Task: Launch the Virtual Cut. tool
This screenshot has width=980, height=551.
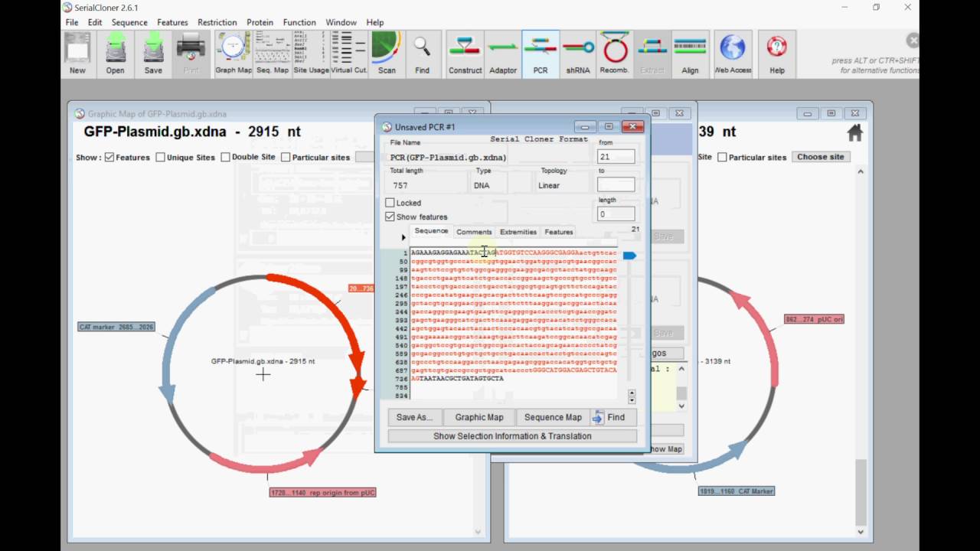Action: point(349,54)
